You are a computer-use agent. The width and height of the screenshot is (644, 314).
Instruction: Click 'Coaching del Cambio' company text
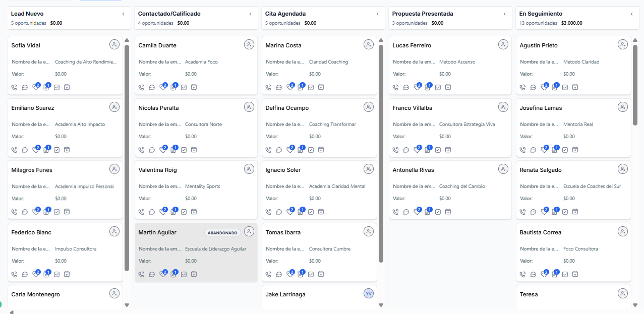pyautogui.click(x=462, y=186)
